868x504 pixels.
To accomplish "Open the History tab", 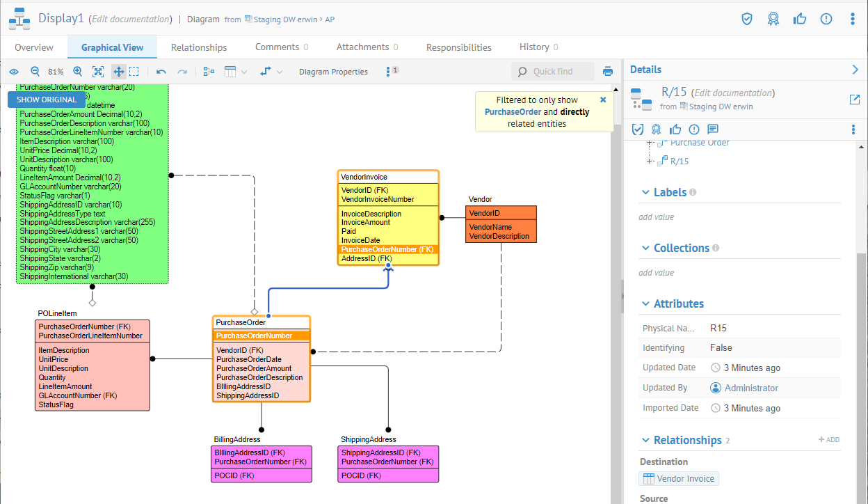I will click(x=534, y=47).
